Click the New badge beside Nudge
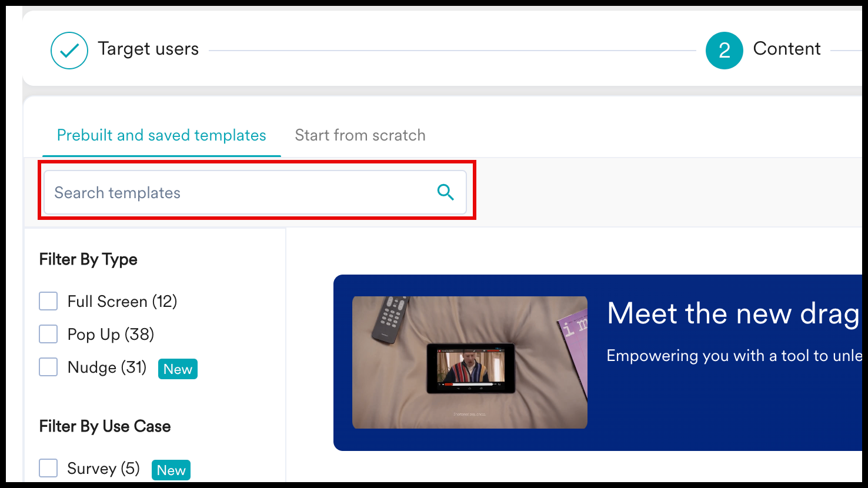Screen dimensions: 868x488 click(x=178, y=369)
